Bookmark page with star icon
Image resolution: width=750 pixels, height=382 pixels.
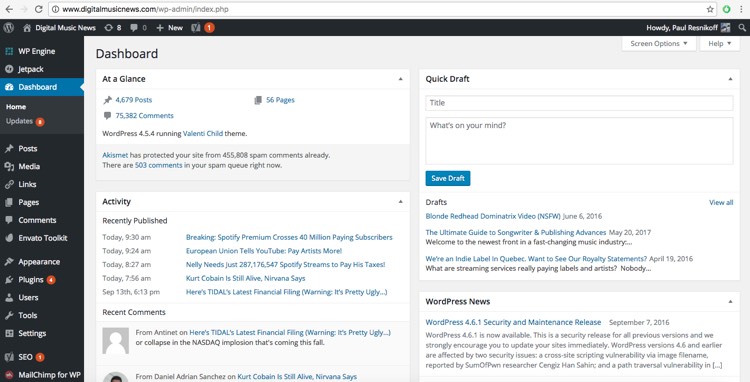tap(710, 9)
